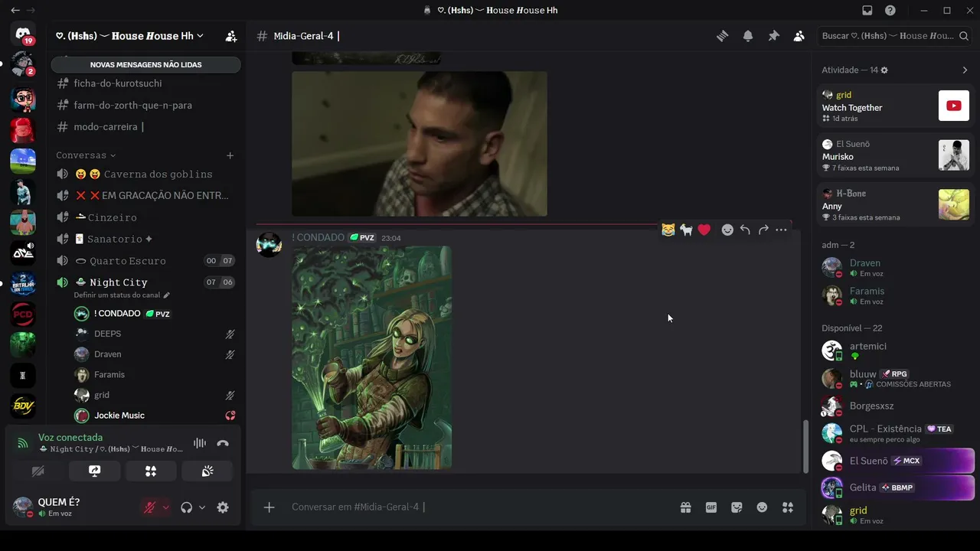Screen dimensions: 980x551
Task: Toggle the member list visibility
Action: coord(799,36)
